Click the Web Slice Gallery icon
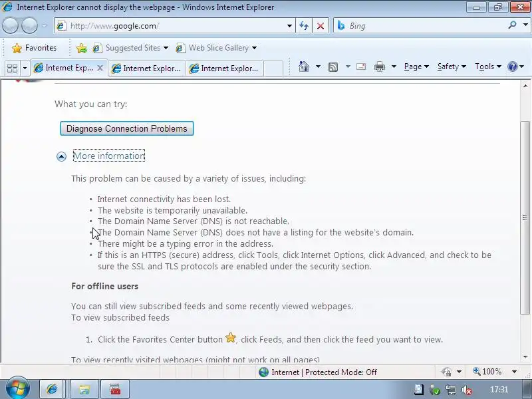 coord(180,48)
